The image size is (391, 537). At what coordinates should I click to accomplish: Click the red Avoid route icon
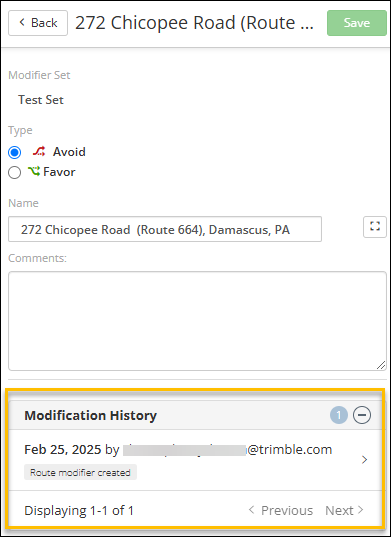(x=39, y=151)
